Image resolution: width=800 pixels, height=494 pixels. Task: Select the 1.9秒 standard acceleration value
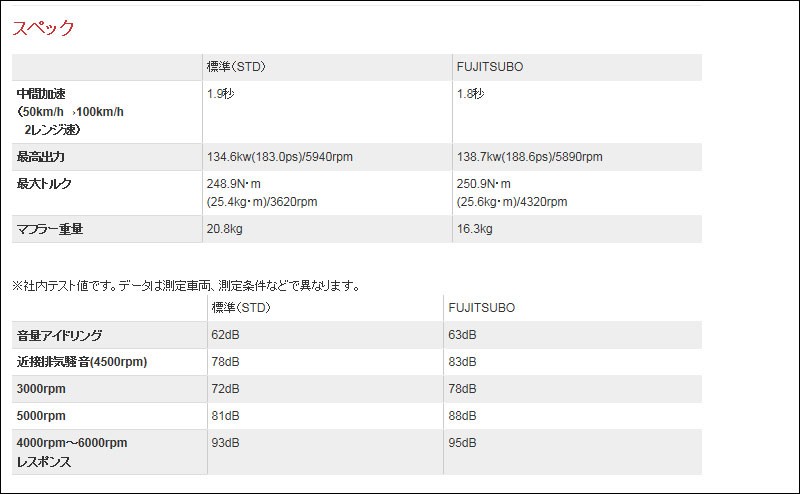click(221, 93)
